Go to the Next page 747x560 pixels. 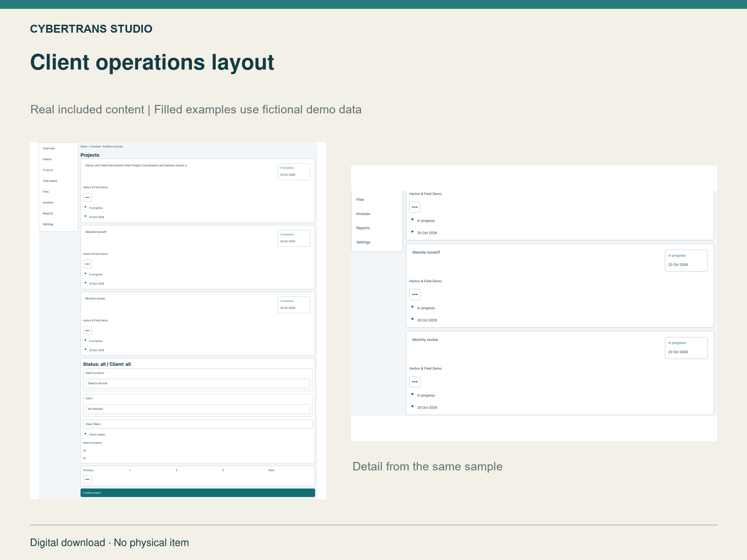[271, 470]
